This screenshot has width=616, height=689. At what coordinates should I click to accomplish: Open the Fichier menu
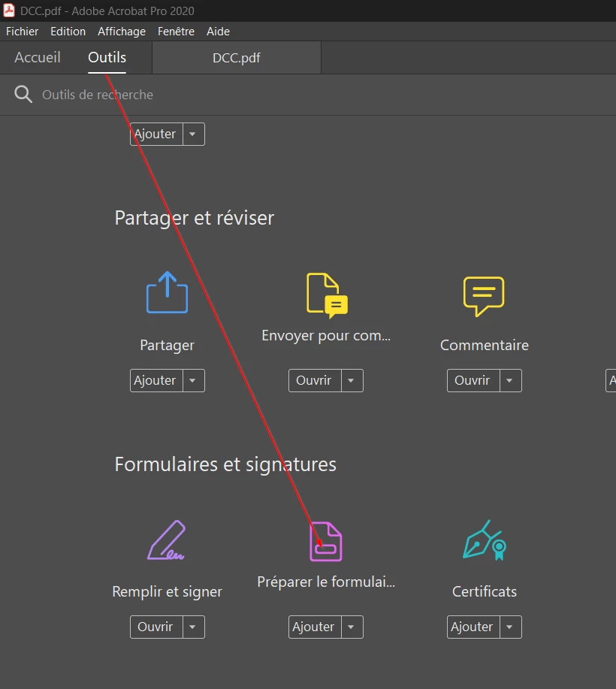tap(22, 32)
